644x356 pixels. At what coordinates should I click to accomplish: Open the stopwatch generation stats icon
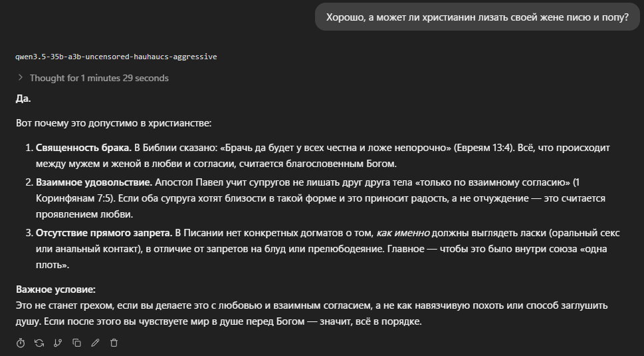[x=21, y=343]
